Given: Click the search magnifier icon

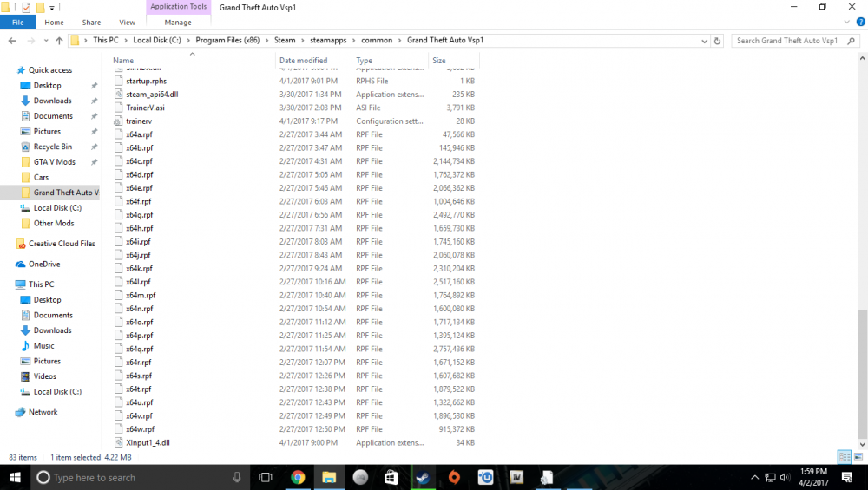Looking at the screenshot, I should pyautogui.click(x=851, y=41).
